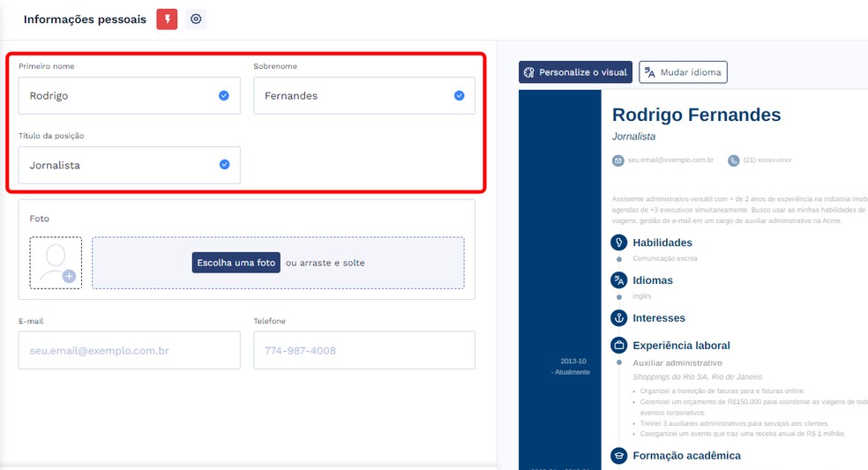Click the Comunicação escrita skill entry
The height and width of the screenshot is (470, 868).
coord(665,258)
